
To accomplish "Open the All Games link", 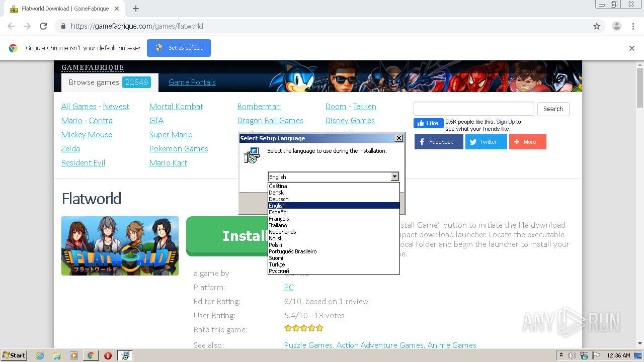I will pos(79,107).
